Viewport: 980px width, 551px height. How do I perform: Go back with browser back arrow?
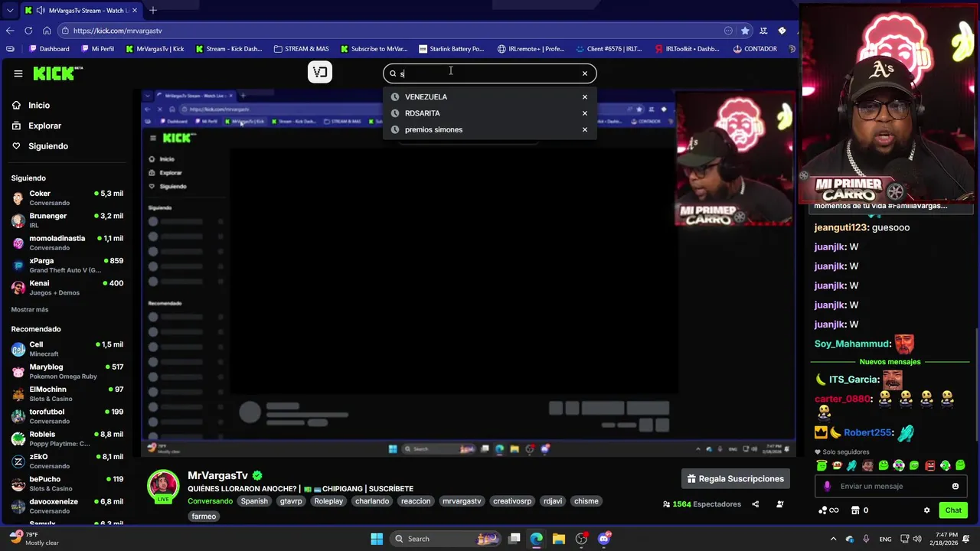point(10,31)
